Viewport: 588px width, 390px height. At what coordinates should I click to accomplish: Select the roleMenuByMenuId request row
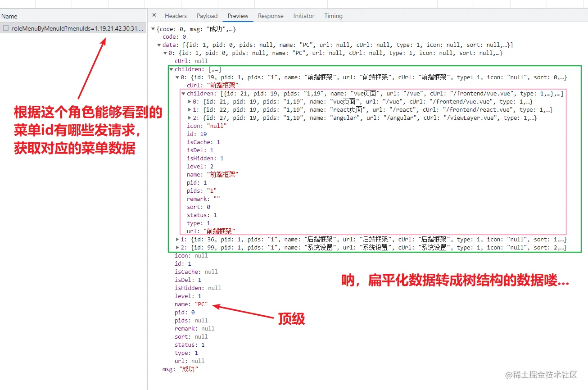73,28
